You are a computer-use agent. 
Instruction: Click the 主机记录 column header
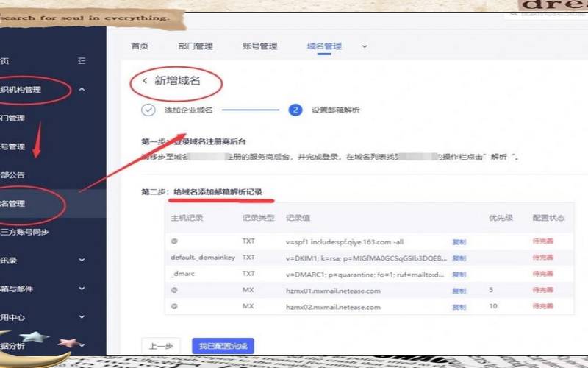187,218
